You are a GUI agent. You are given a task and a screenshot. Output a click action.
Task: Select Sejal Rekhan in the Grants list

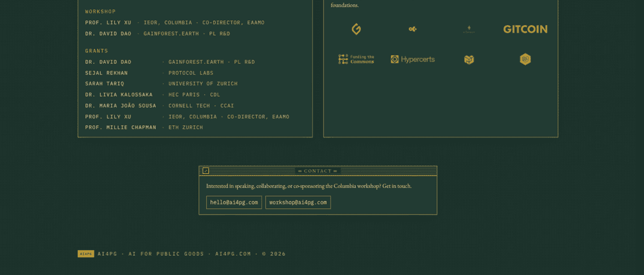[106, 73]
